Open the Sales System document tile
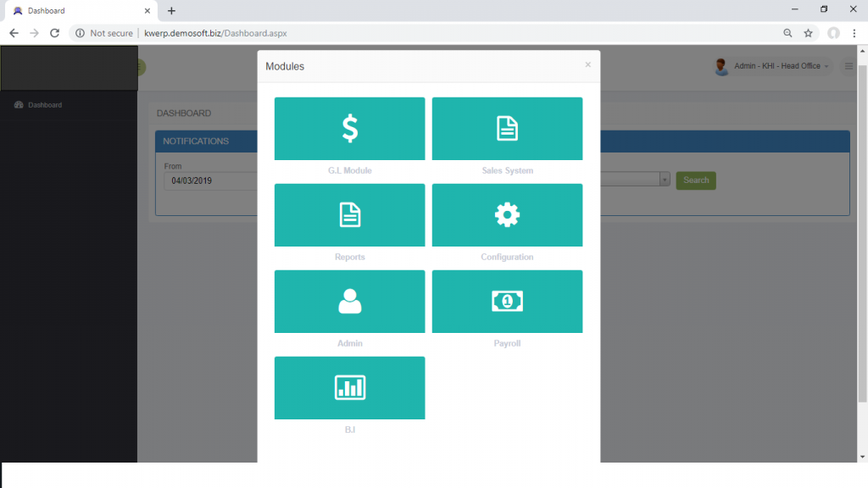868x488 pixels. click(507, 129)
